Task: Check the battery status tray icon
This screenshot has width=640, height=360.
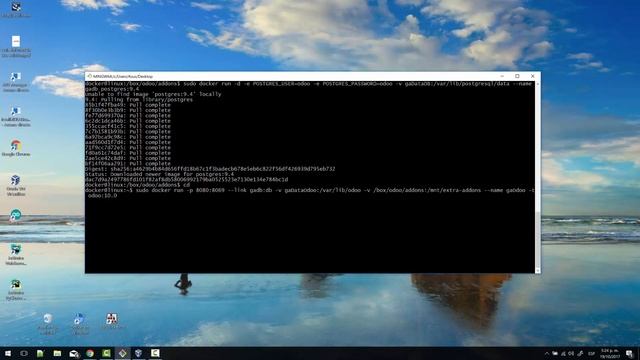Action: pyautogui.click(x=555, y=353)
